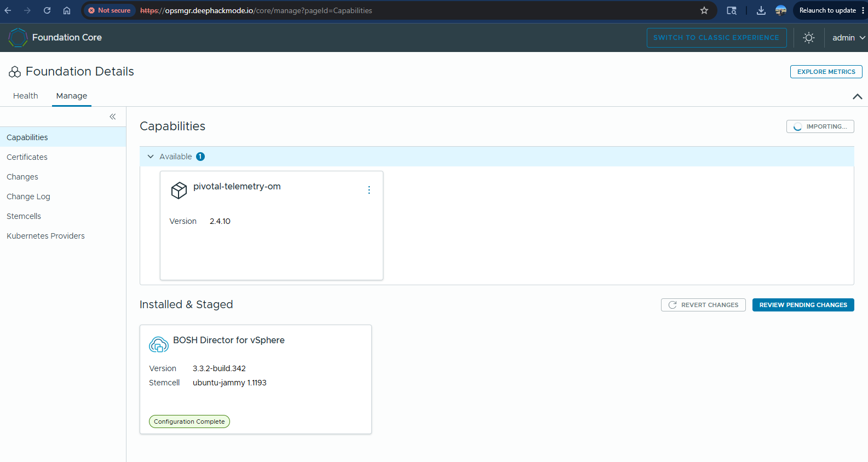
Task: Select the Manage tab
Action: 72,96
